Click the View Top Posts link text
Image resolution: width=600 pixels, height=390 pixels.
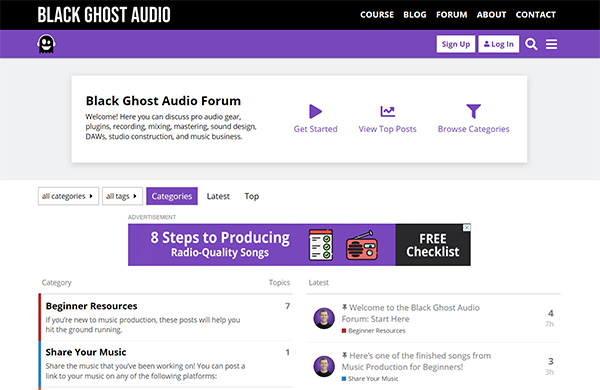pyautogui.click(x=387, y=129)
